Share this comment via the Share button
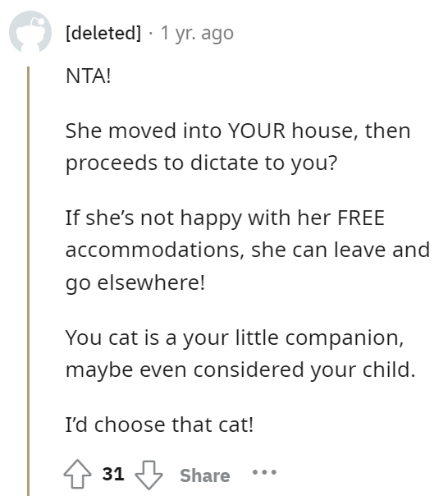 click(205, 475)
